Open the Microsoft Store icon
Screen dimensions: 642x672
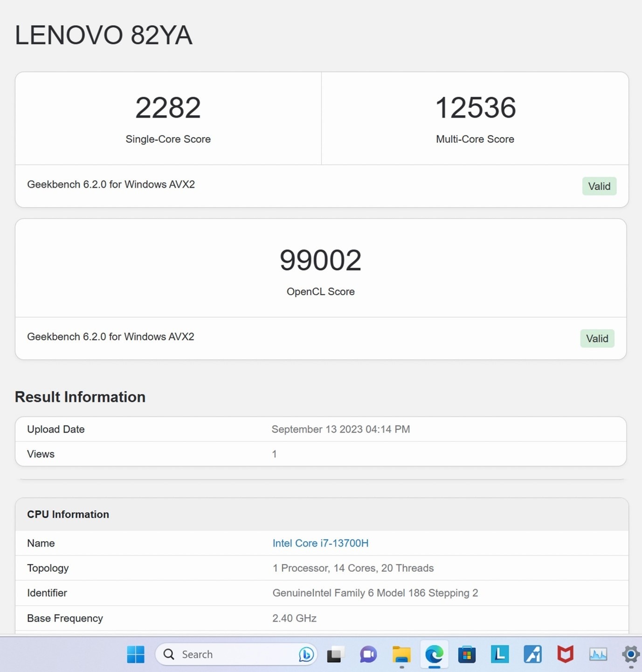pyautogui.click(x=467, y=655)
